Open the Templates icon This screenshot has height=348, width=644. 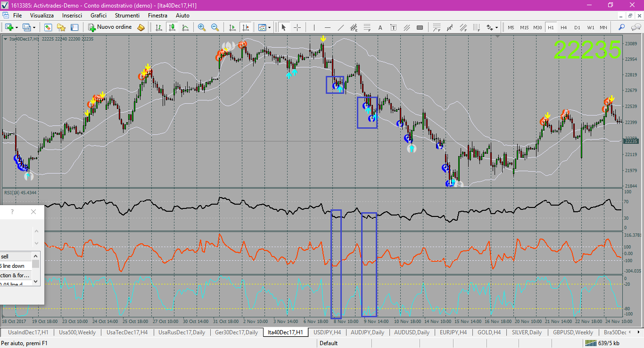coord(262,27)
